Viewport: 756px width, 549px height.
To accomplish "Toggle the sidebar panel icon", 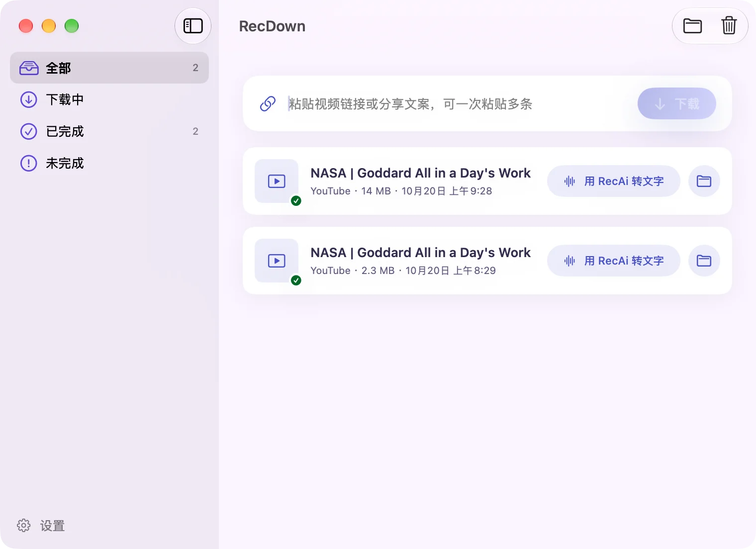I will pyautogui.click(x=193, y=26).
